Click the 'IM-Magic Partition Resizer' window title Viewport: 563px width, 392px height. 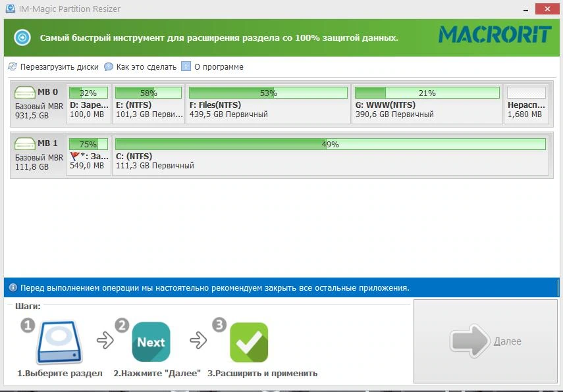click(70, 9)
